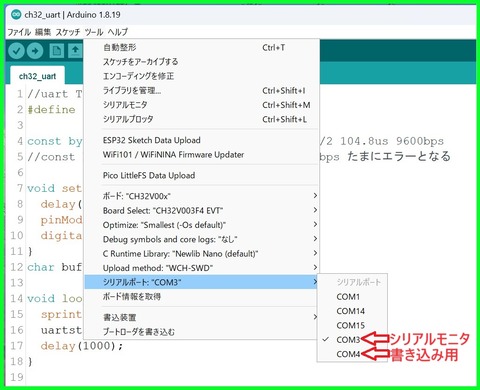Click the ツール menu in menu bar
This screenshot has width=480, height=390.
click(94, 32)
